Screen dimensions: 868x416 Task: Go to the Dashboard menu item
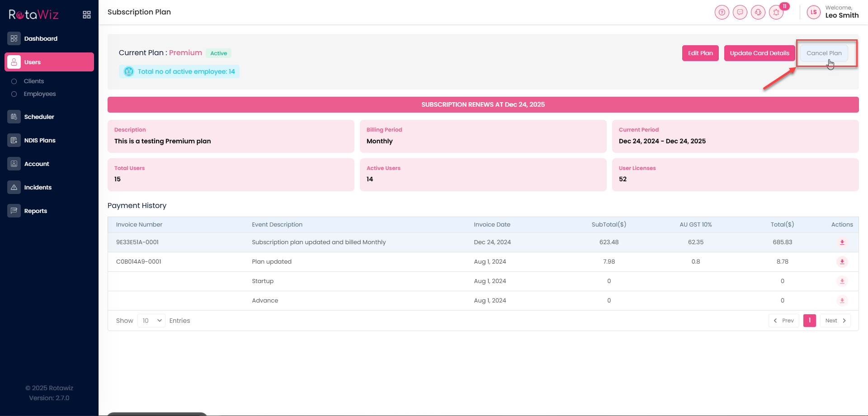[x=41, y=38]
